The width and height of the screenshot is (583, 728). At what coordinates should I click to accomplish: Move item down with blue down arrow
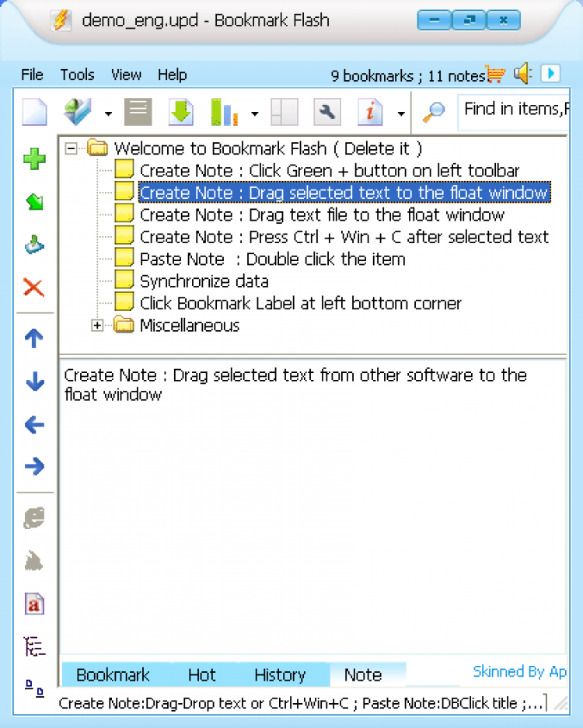(x=35, y=381)
